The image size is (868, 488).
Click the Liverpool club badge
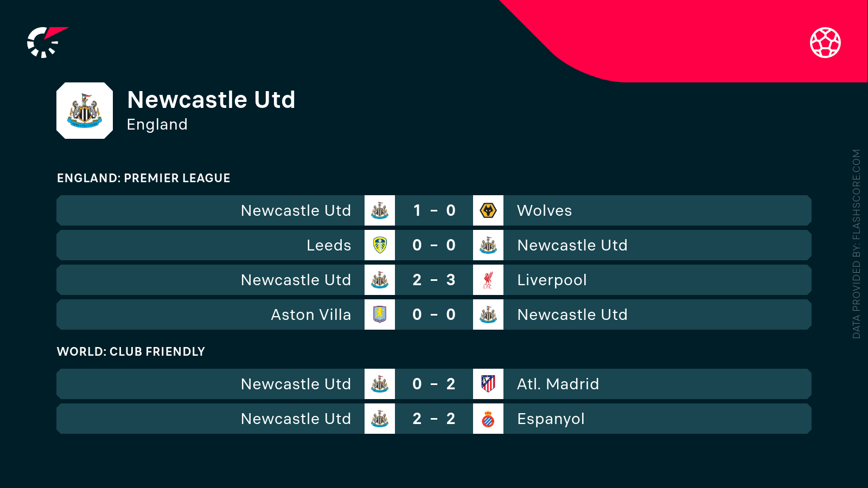click(488, 280)
